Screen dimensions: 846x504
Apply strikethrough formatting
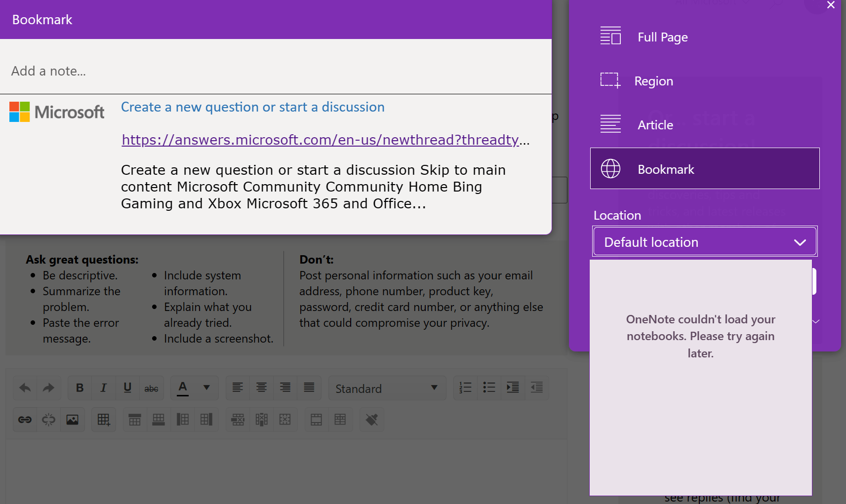coord(151,388)
